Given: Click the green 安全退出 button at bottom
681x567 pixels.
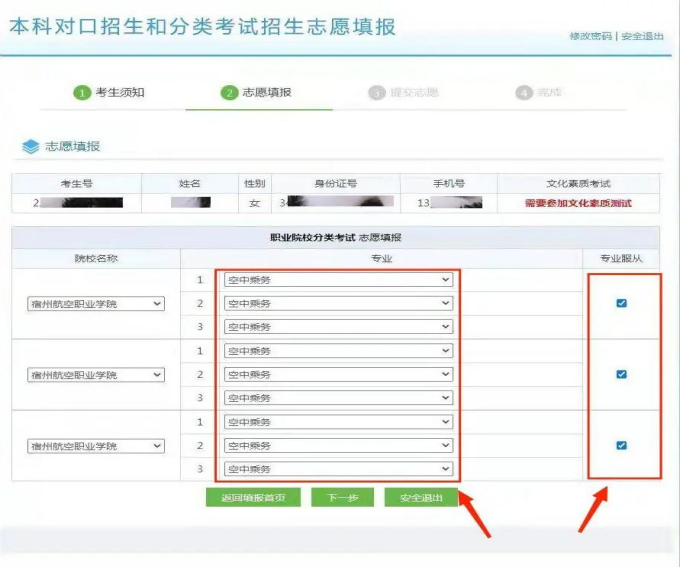Looking at the screenshot, I should point(421,497).
